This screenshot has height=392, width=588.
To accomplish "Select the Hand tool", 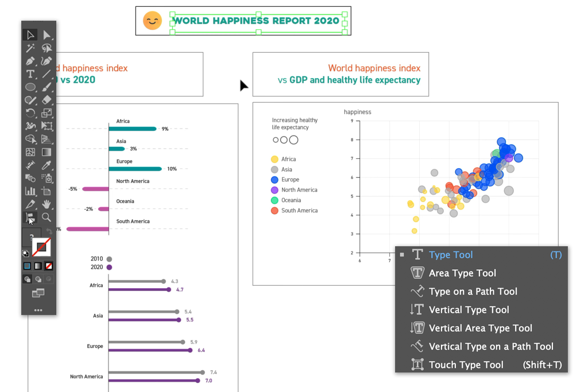I will [x=47, y=204].
